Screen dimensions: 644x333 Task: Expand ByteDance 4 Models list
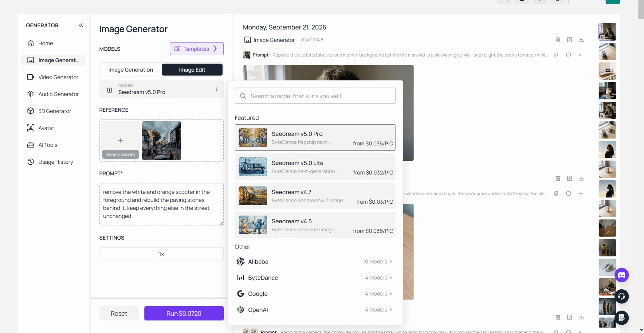tap(315, 278)
